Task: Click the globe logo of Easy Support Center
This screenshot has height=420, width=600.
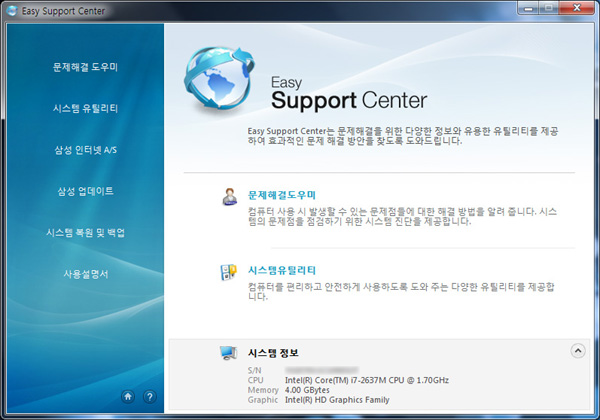Action: 218,78
